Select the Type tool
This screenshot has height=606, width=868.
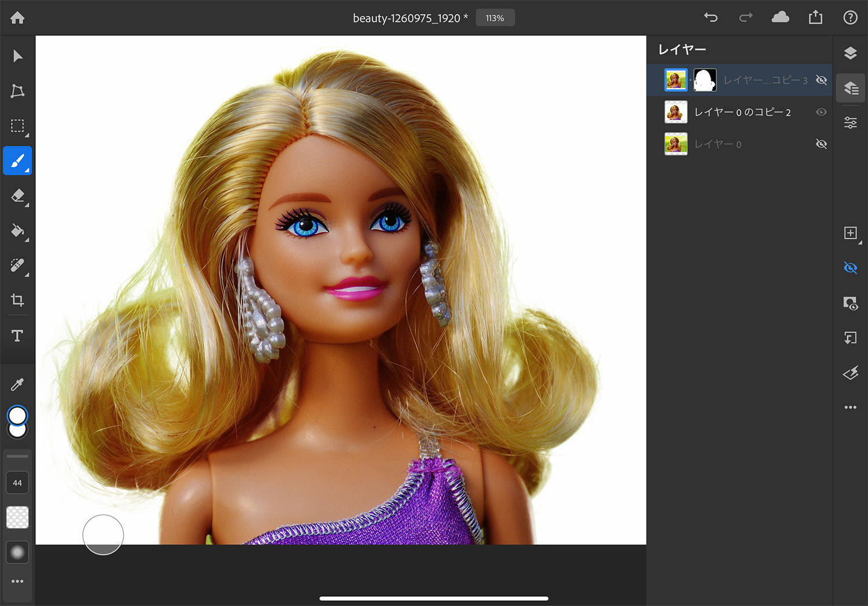point(17,335)
